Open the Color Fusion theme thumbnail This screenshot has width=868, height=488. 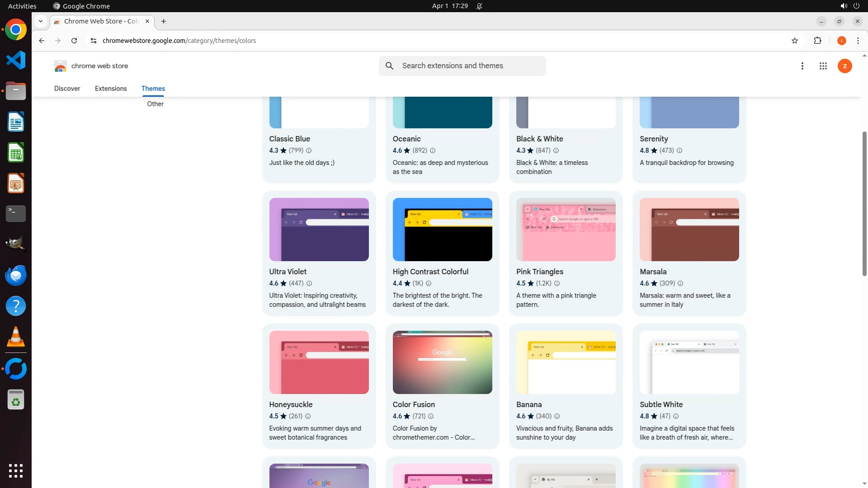[442, 362]
